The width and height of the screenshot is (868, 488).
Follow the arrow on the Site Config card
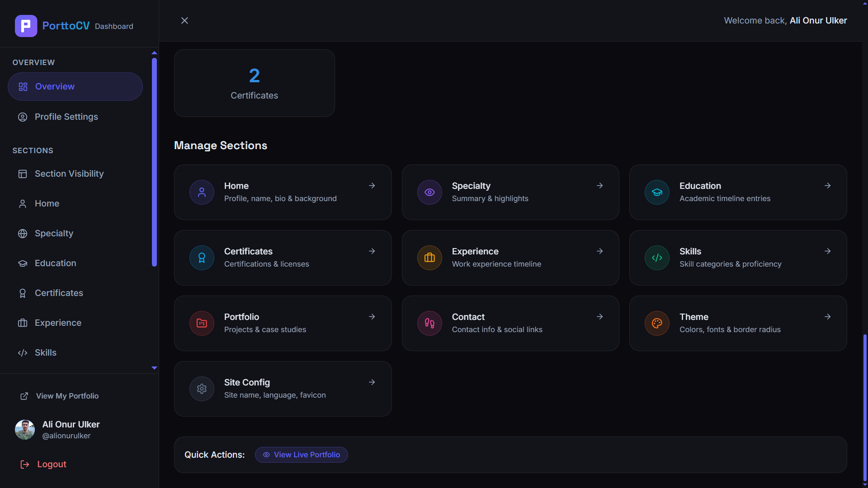(x=372, y=382)
